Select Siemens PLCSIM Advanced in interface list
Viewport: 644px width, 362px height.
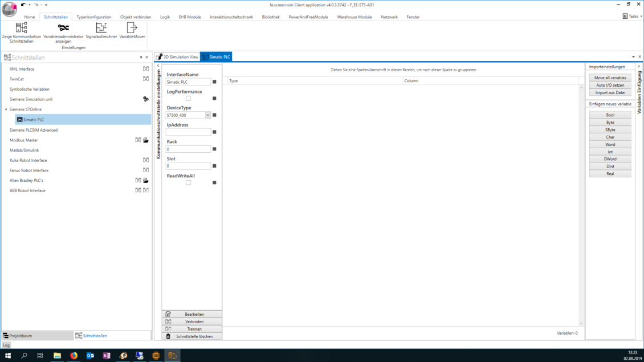tap(34, 130)
